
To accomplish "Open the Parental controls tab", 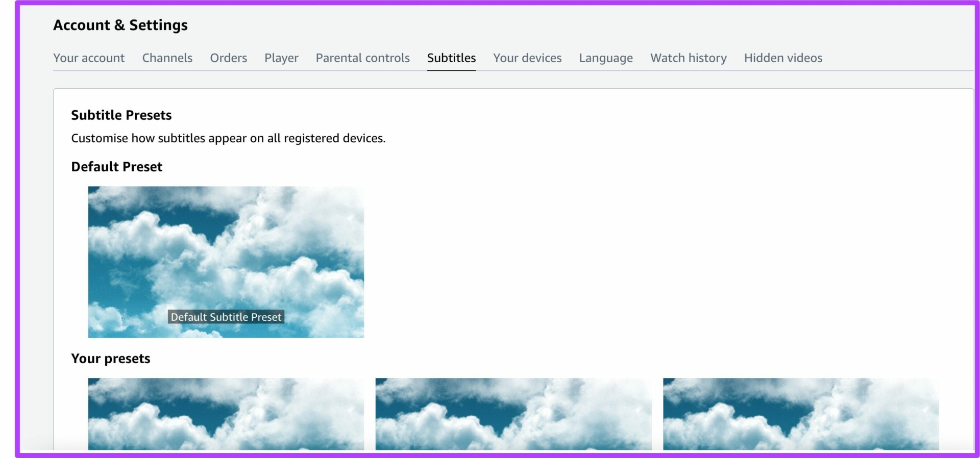I will (363, 58).
